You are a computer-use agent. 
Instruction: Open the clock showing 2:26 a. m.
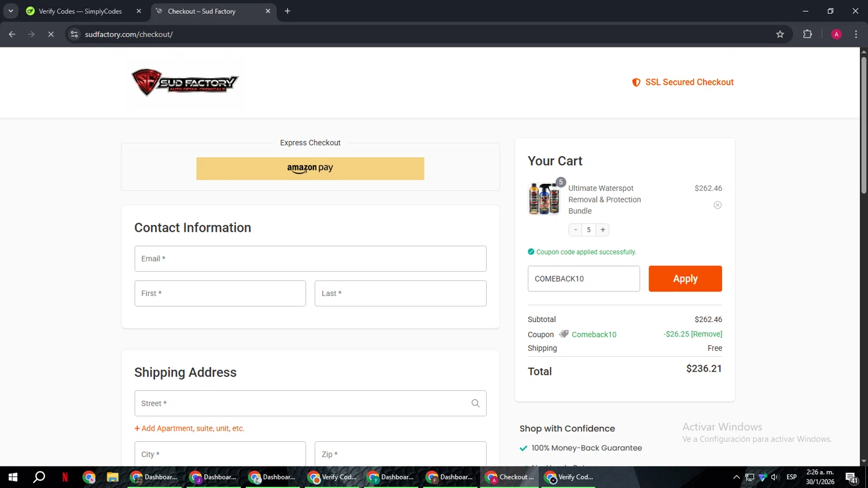(820, 477)
